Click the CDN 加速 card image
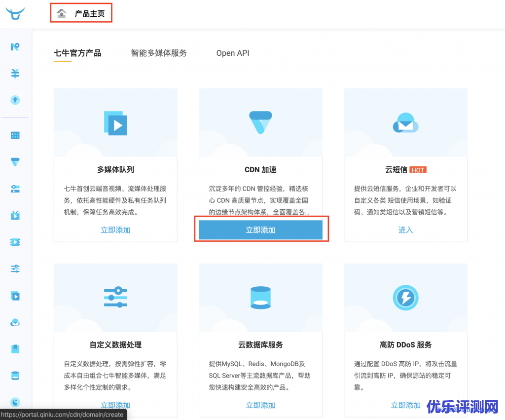 tap(260, 123)
